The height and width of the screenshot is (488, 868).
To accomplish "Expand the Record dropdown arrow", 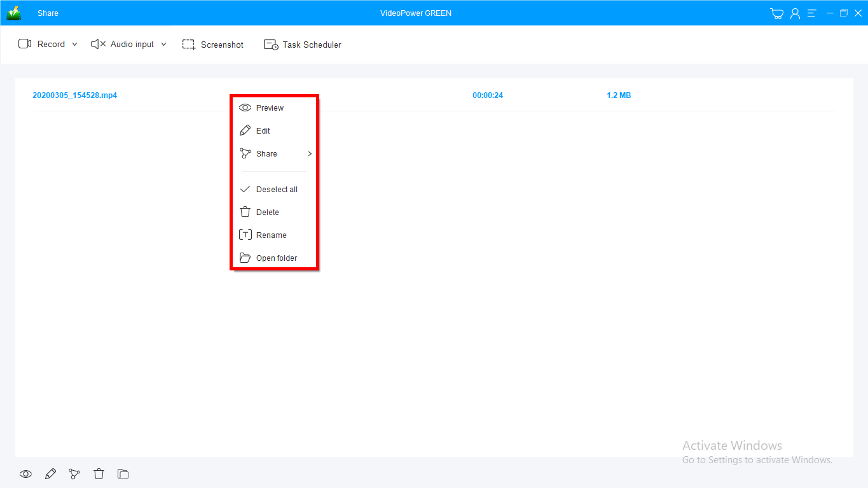I will coord(74,45).
